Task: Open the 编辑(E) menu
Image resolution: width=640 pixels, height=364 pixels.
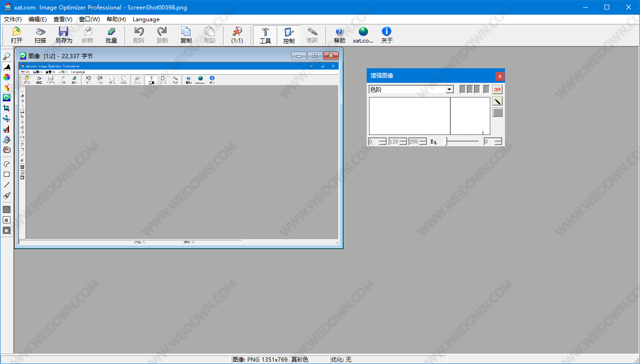Action: click(37, 19)
